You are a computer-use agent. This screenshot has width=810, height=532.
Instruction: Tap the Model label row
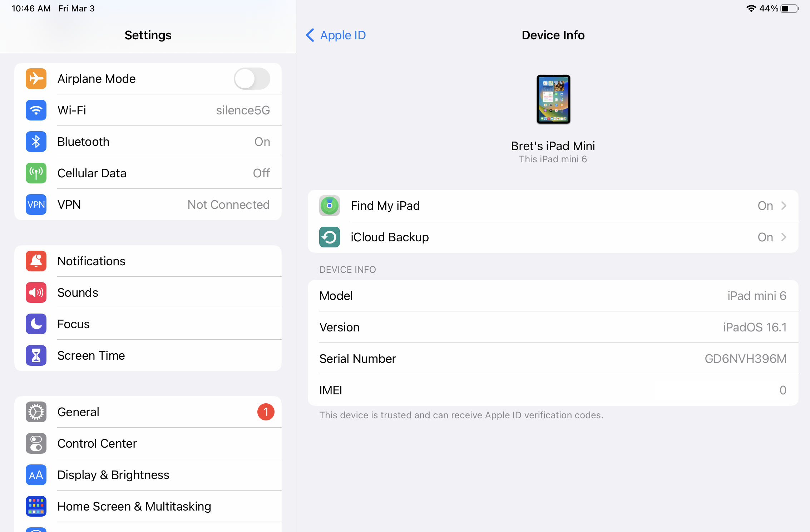coord(553,296)
